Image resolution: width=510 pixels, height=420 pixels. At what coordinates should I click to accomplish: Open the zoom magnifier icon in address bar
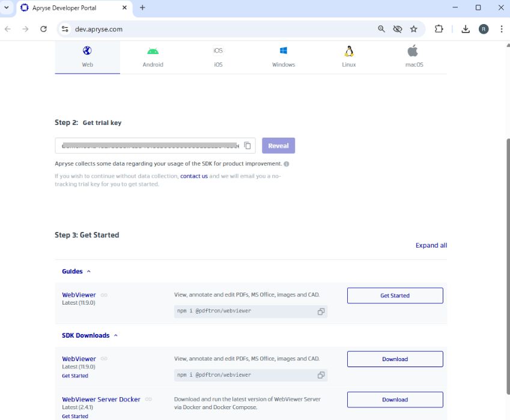[x=381, y=29]
